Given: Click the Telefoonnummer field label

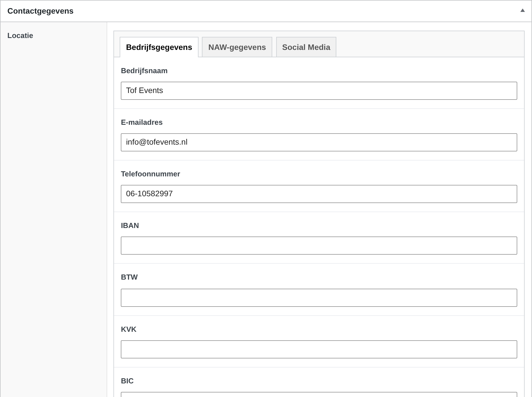Looking at the screenshot, I should click(150, 174).
